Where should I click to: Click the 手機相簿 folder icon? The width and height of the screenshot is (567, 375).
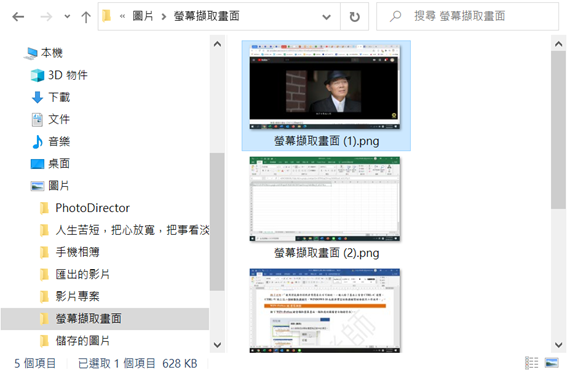point(44,252)
